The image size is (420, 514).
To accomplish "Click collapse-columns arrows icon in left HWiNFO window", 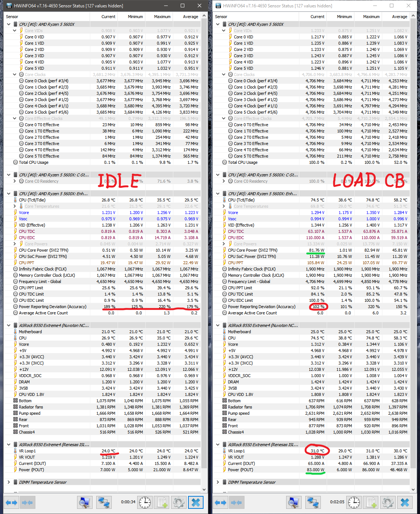I will click(x=27, y=502).
